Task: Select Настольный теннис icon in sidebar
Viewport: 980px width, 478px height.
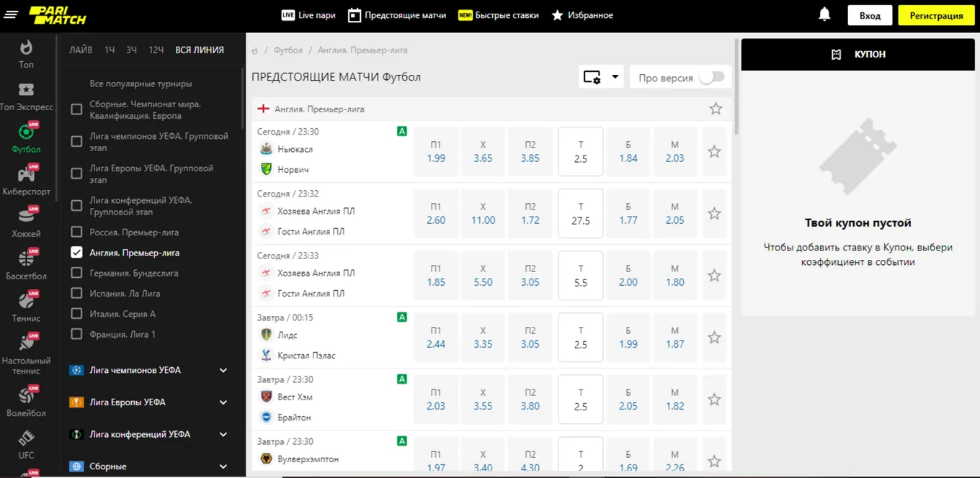Action: click(x=26, y=343)
